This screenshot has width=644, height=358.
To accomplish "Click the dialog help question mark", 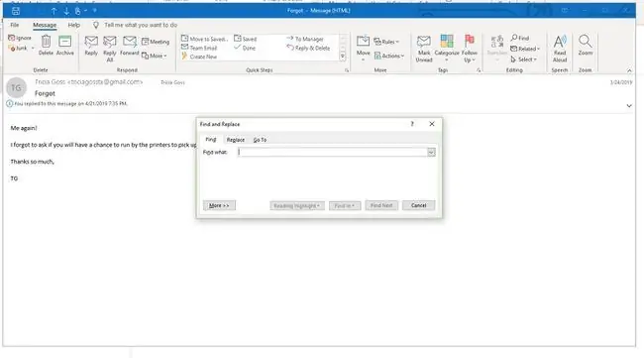I will pyautogui.click(x=412, y=124).
